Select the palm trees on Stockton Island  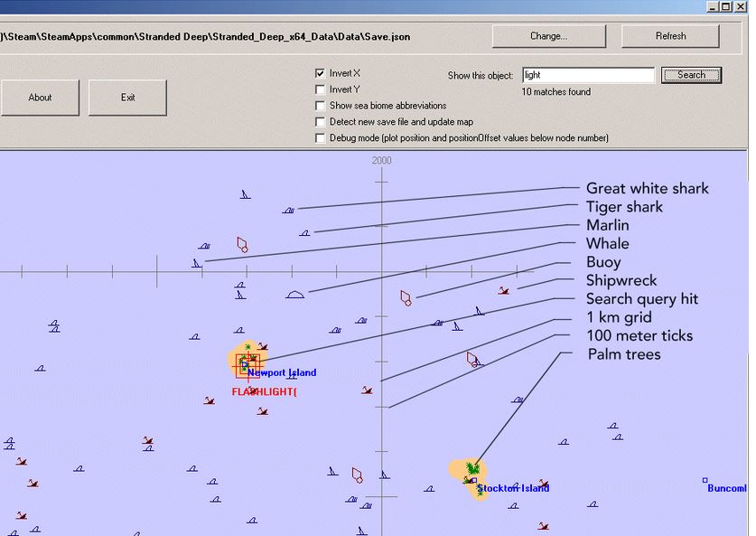pyautogui.click(x=471, y=467)
